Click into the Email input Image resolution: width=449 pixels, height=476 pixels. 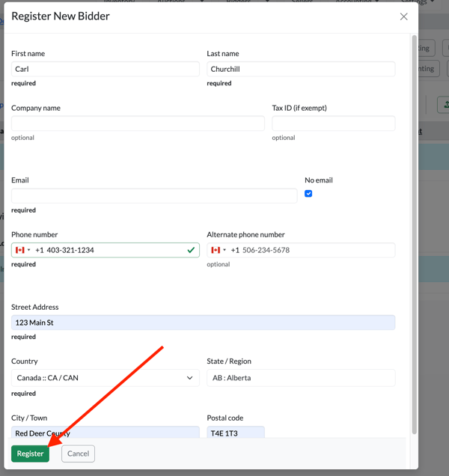click(154, 196)
